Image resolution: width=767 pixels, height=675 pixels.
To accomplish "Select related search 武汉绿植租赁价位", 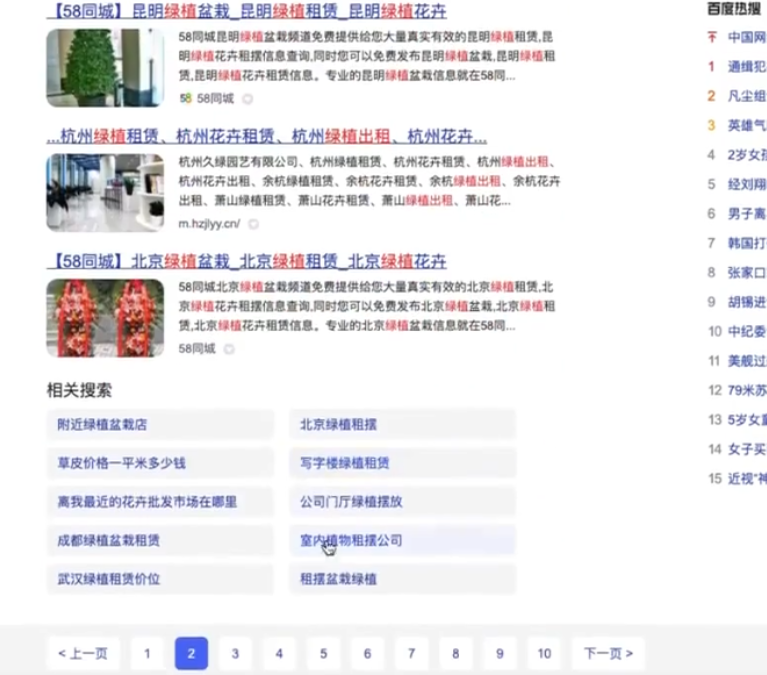I will (160, 579).
